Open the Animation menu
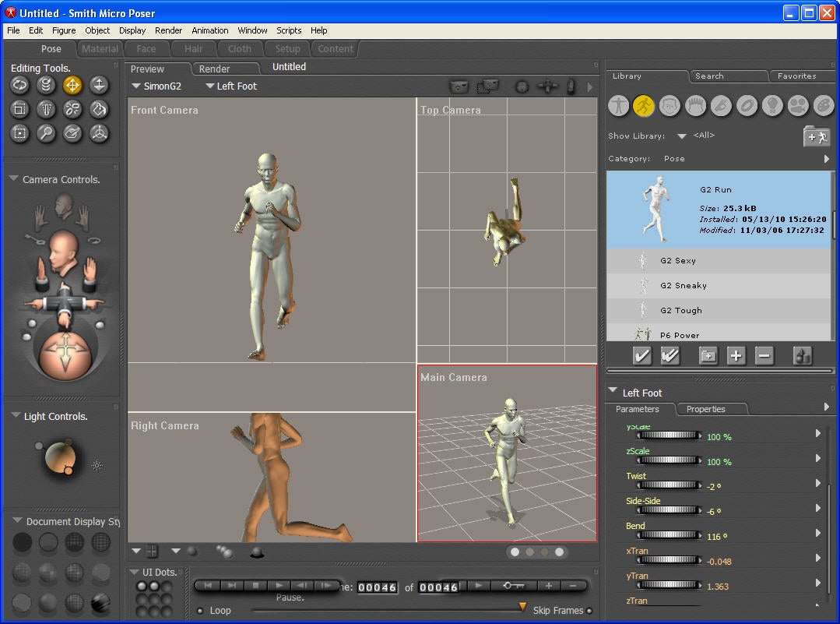 click(210, 30)
